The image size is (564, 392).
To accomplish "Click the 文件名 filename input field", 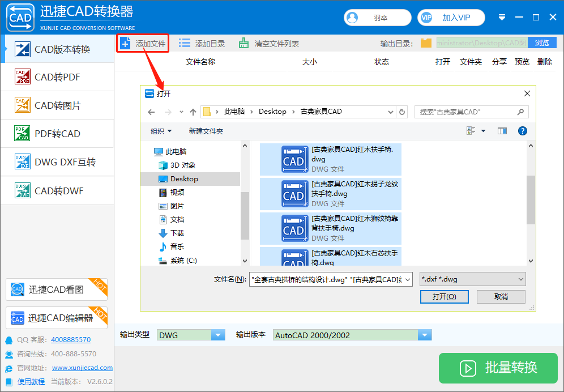I will coord(331,279).
